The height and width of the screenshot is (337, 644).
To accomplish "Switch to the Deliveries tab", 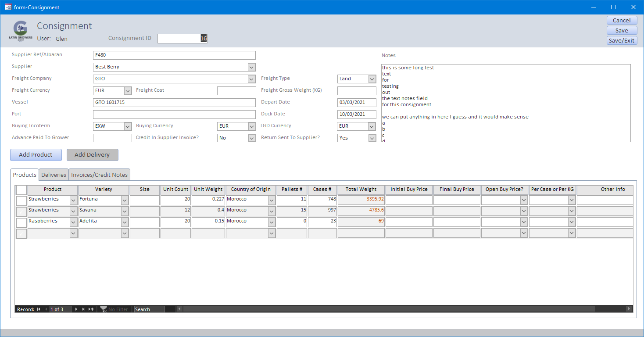I will (x=54, y=175).
